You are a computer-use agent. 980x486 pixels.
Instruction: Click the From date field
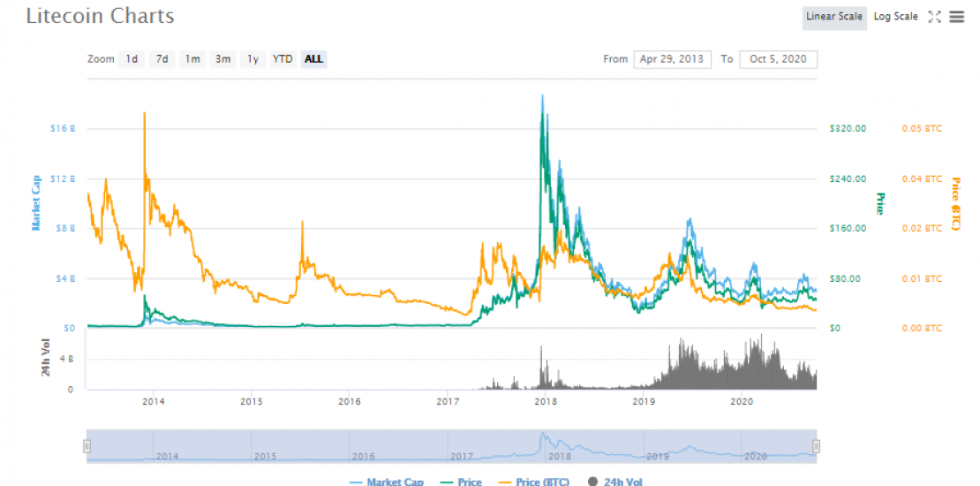pyautogui.click(x=672, y=59)
